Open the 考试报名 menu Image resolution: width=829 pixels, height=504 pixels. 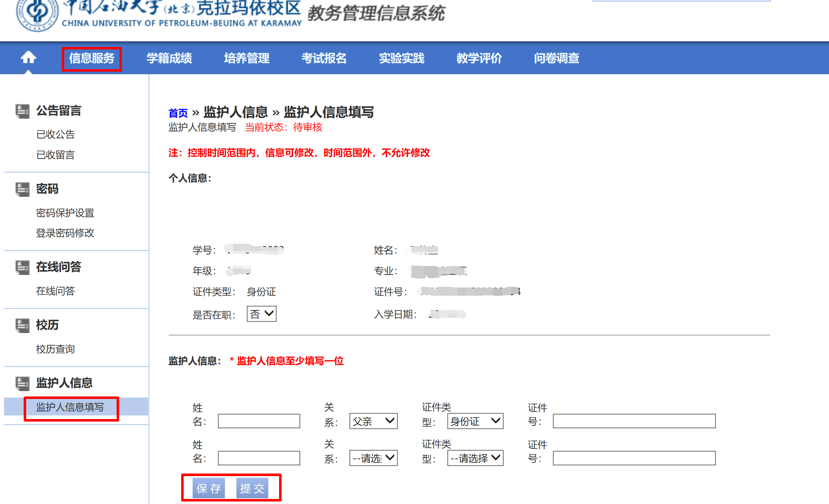click(x=324, y=58)
